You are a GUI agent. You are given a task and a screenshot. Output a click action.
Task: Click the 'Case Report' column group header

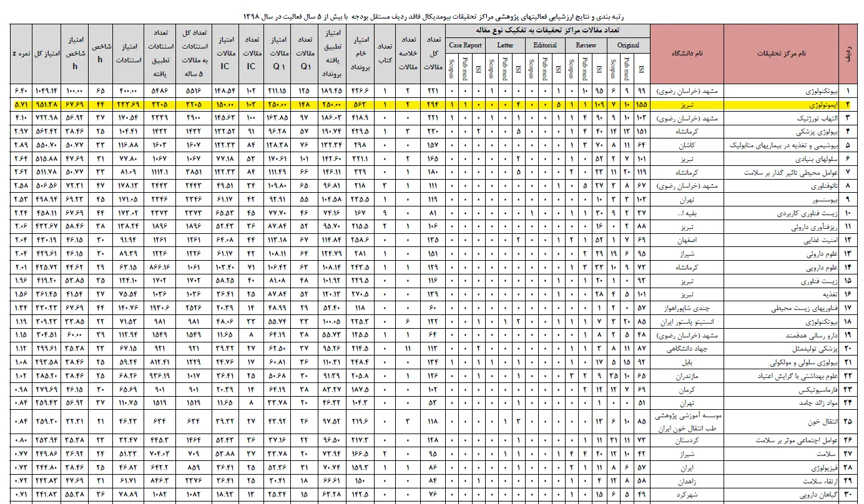[465, 45]
